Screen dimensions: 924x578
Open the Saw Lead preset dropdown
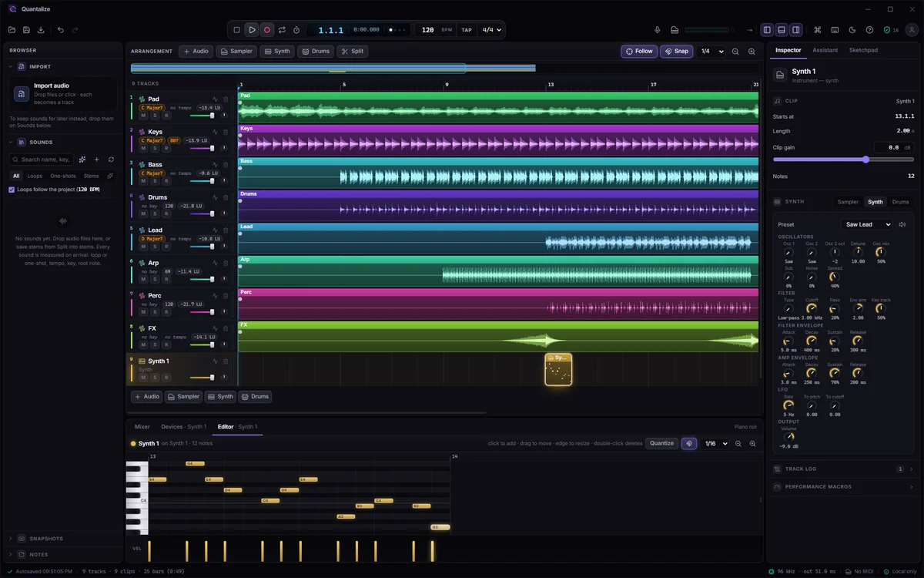tap(866, 224)
